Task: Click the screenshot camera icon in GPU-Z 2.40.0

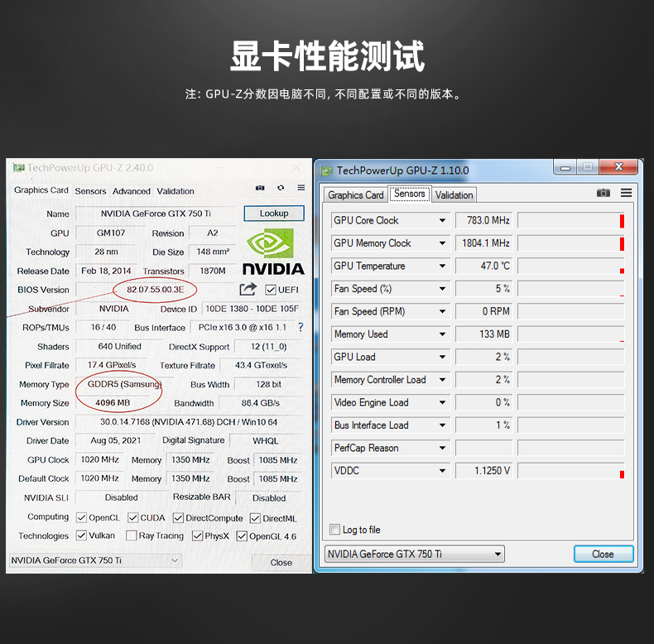Action: (260, 188)
